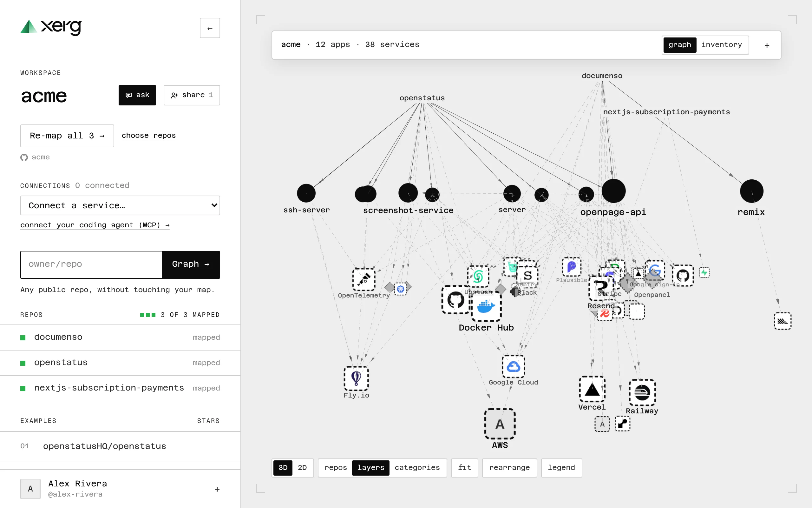Screen dimensions: 812x508
Task: Select the nextjs-subscription-payments repo row
Action: [x=120, y=388]
